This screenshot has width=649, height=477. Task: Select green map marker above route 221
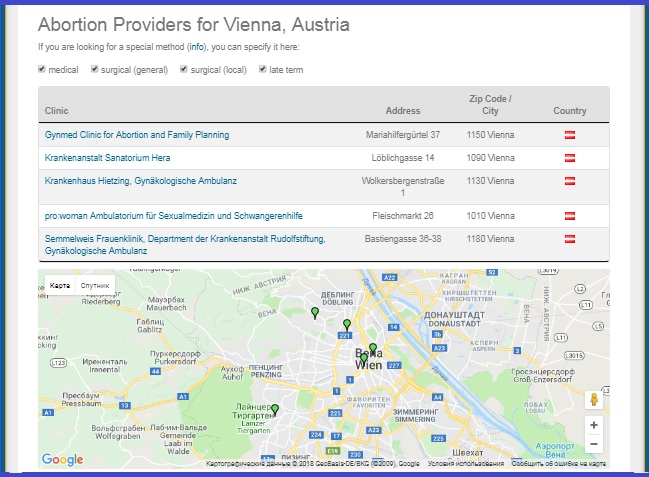pyautogui.click(x=347, y=325)
